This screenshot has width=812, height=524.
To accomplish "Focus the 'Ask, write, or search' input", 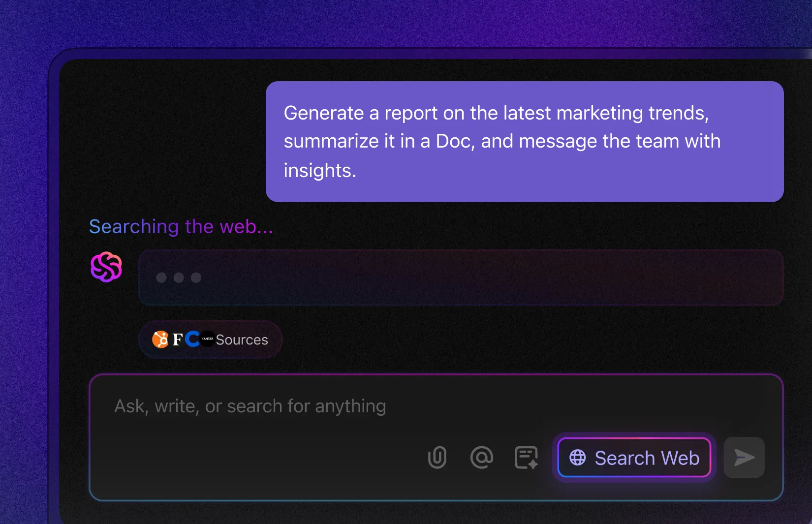I will pyautogui.click(x=436, y=406).
